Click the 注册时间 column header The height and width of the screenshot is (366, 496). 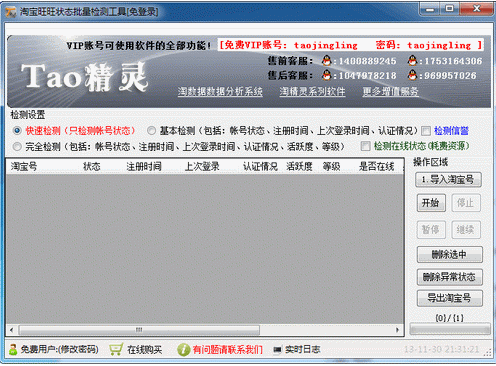pyautogui.click(x=144, y=166)
